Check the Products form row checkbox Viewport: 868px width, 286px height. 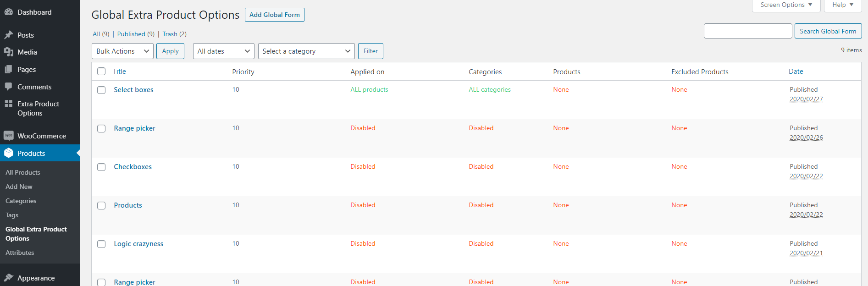click(x=101, y=206)
